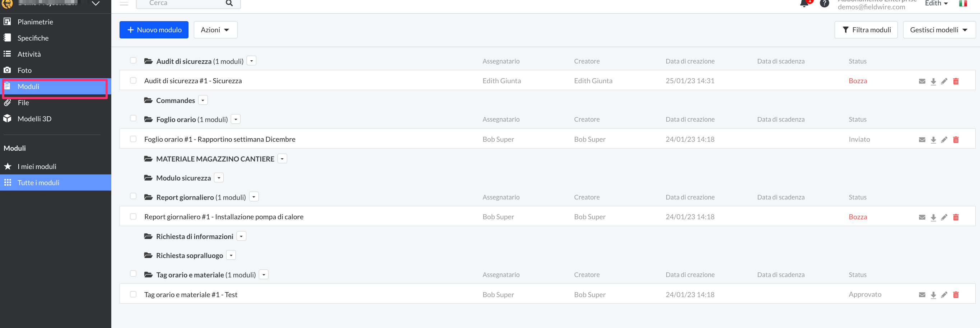Open the notifications bell
Image resolution: width=980 pixels, height=328 pixels.
804,4
